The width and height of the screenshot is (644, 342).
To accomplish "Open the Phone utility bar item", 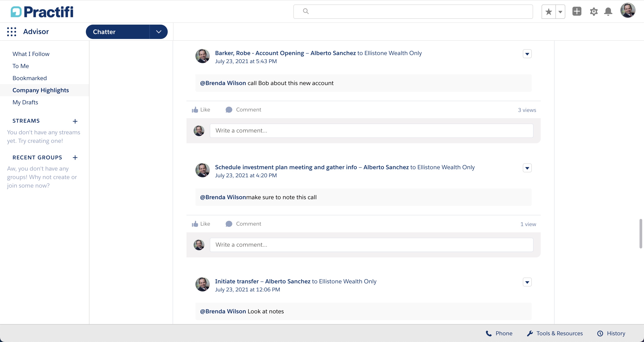I will coord(499,333).
